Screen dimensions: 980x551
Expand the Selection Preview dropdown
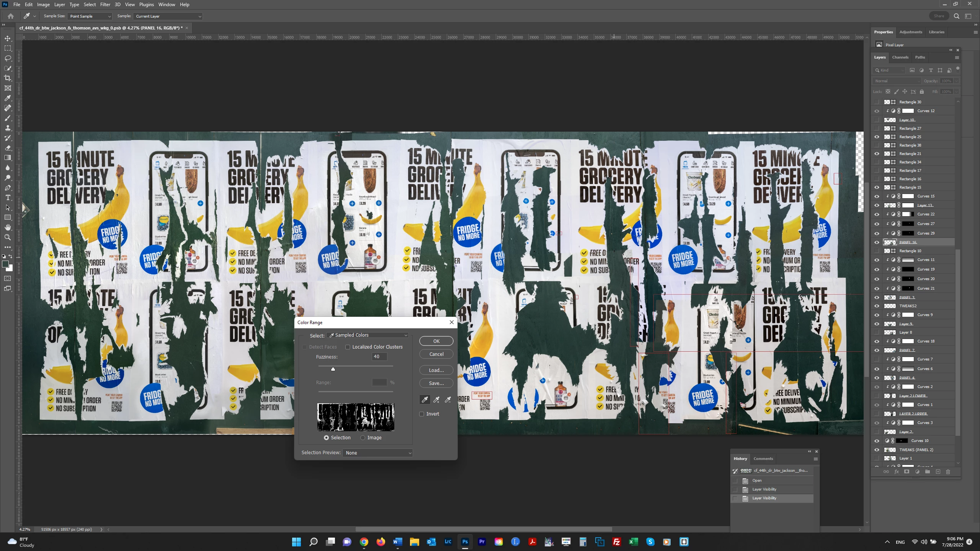(x=377, y=453)
